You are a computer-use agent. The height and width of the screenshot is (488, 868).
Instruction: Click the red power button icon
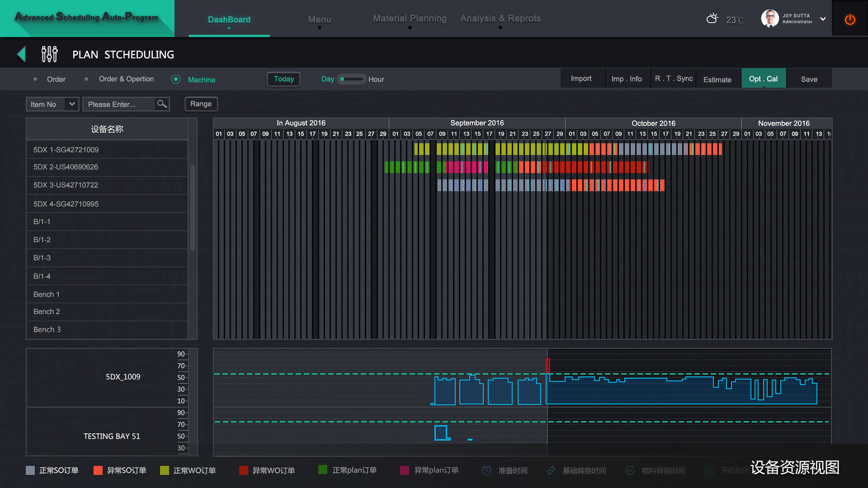coord(849,19)
